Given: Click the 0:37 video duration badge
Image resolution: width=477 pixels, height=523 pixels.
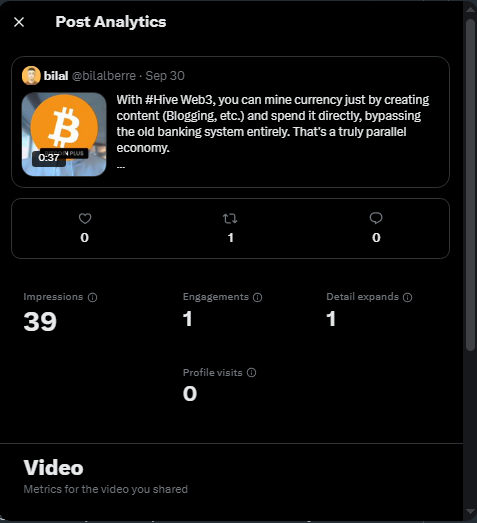Looking at the screenshot, I should (49, 158).
